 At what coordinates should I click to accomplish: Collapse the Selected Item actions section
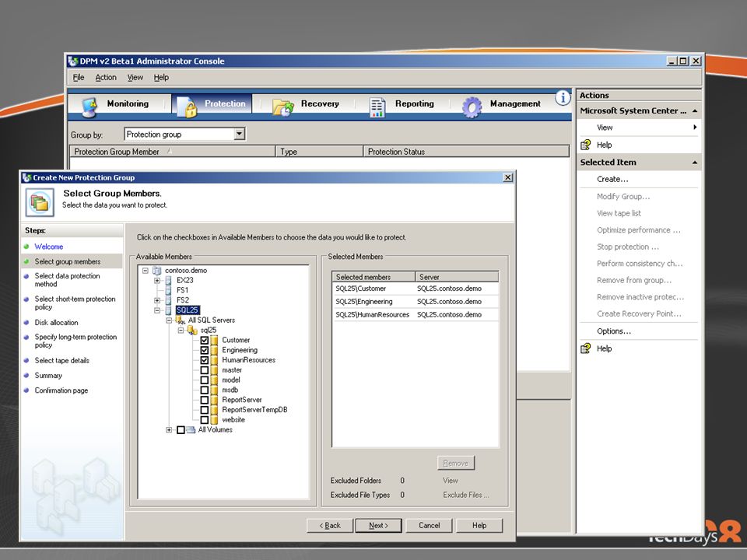695,163
